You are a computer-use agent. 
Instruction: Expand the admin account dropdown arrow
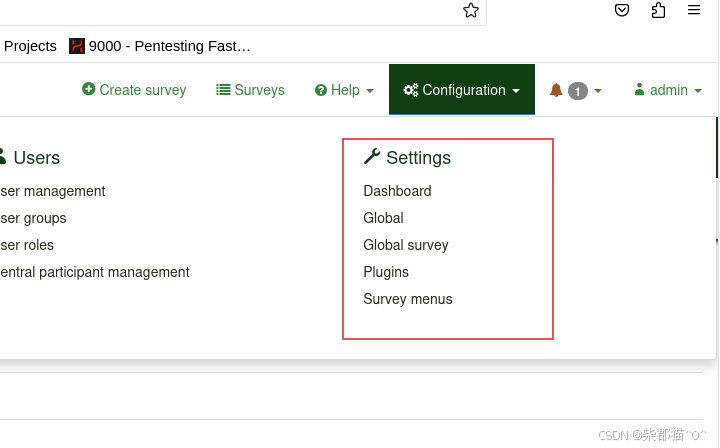[x=698, y=91]
